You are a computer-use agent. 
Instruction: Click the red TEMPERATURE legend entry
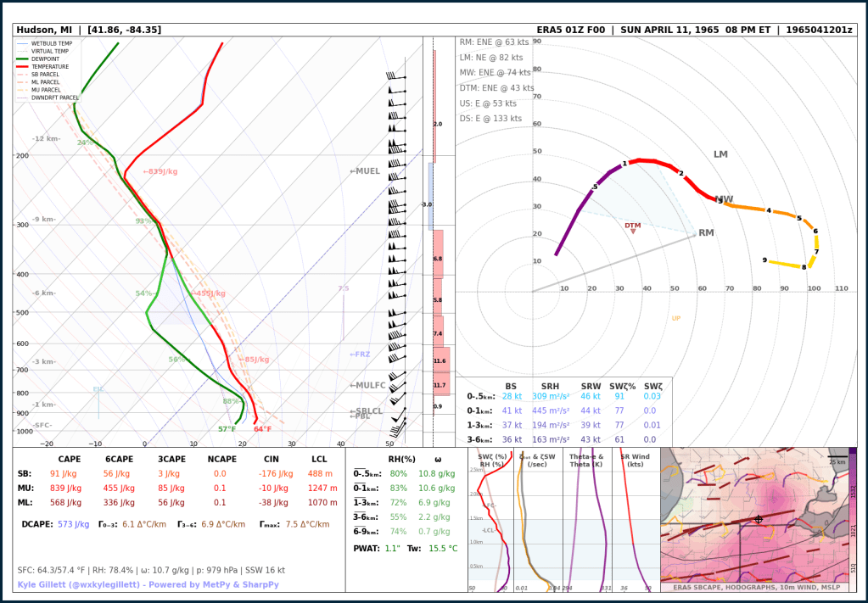click(x=49, y=66)
